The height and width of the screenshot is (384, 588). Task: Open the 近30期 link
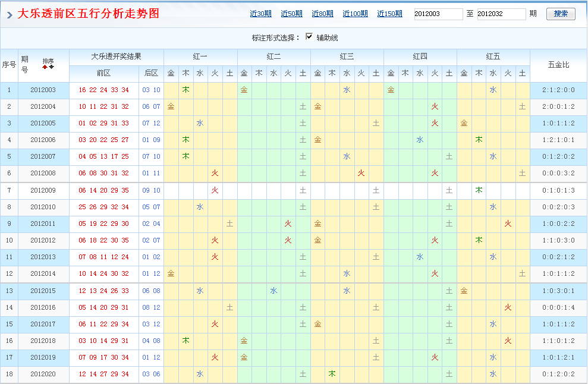[260, 14]
